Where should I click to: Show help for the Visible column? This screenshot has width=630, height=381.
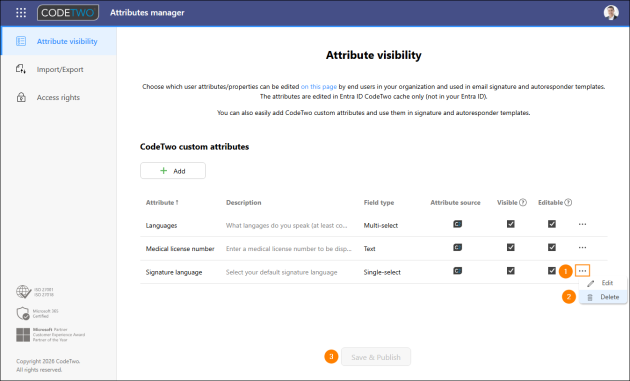(523, 203)
